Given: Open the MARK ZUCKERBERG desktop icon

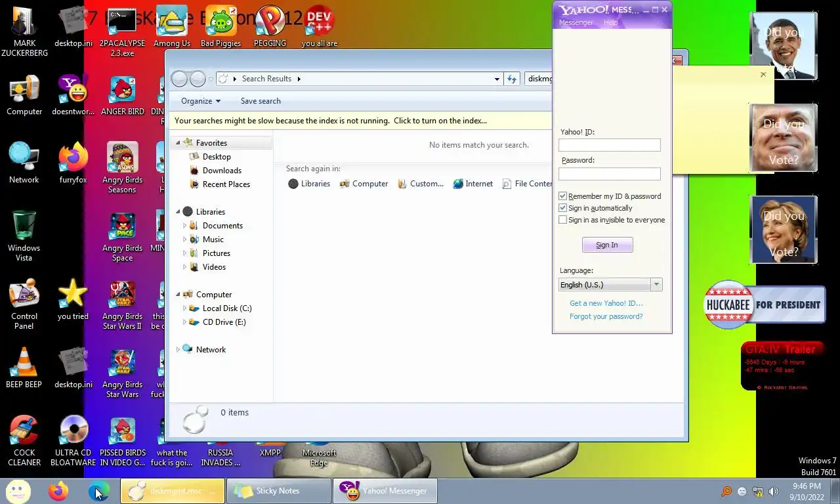Looking at the screenshot, I should [x=24, y=31].
